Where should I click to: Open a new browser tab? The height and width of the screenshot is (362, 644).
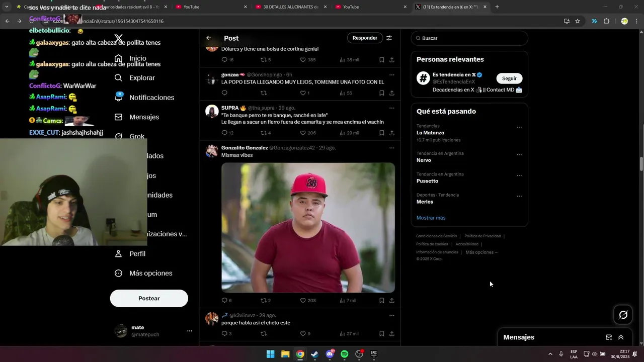497,7
